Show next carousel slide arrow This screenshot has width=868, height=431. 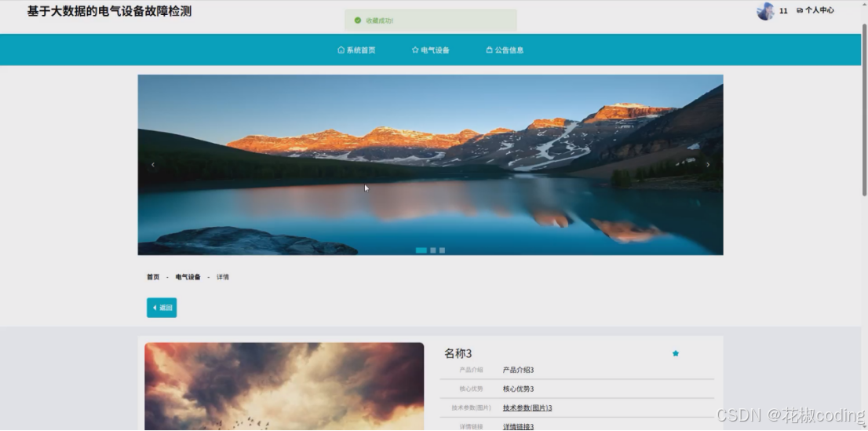[x=707, y=165]
